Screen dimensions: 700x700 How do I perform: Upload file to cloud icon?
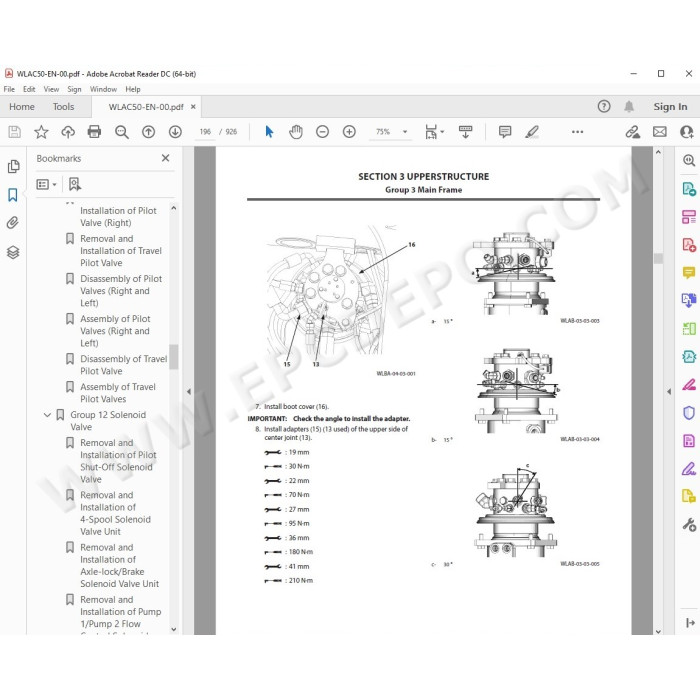[68, 132]
